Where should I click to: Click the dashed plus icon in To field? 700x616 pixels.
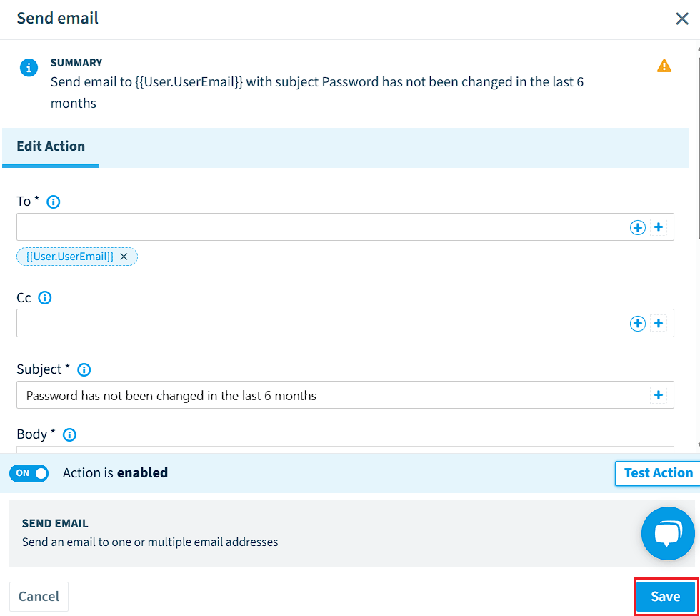[x=659, y=227]
